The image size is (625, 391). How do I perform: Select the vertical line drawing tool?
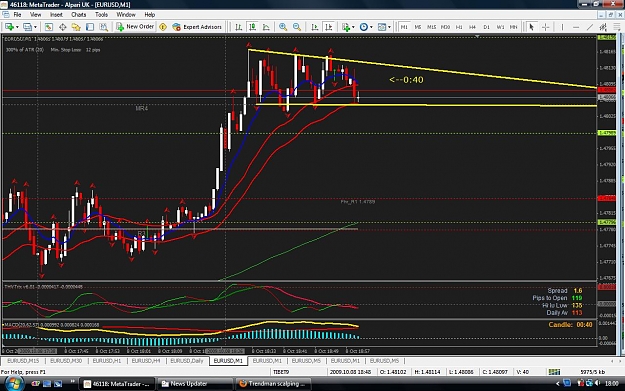click(562, 27)
